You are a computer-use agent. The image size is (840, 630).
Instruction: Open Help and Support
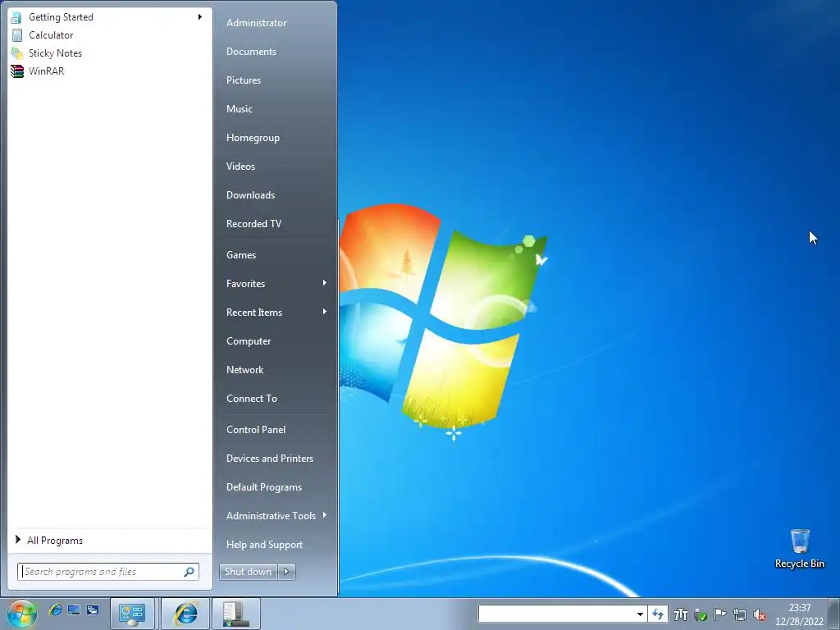[x=264, y=545]
